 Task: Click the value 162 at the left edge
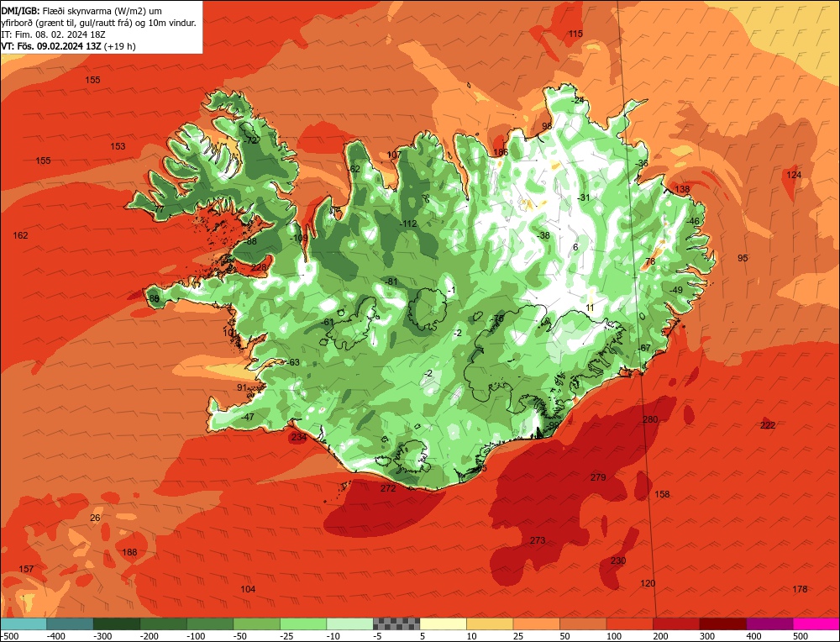coord(20,235)
